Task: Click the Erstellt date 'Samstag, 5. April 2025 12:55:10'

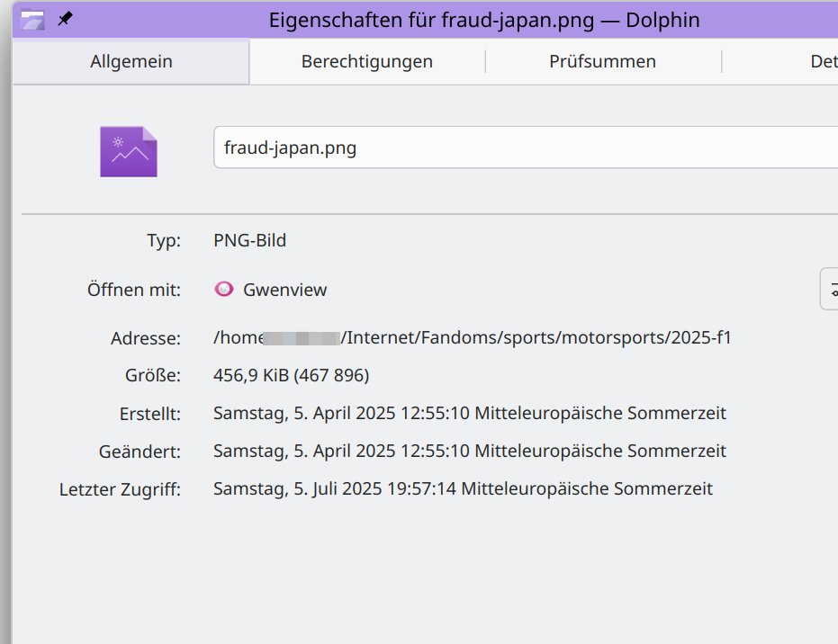Action: point(341,414)
